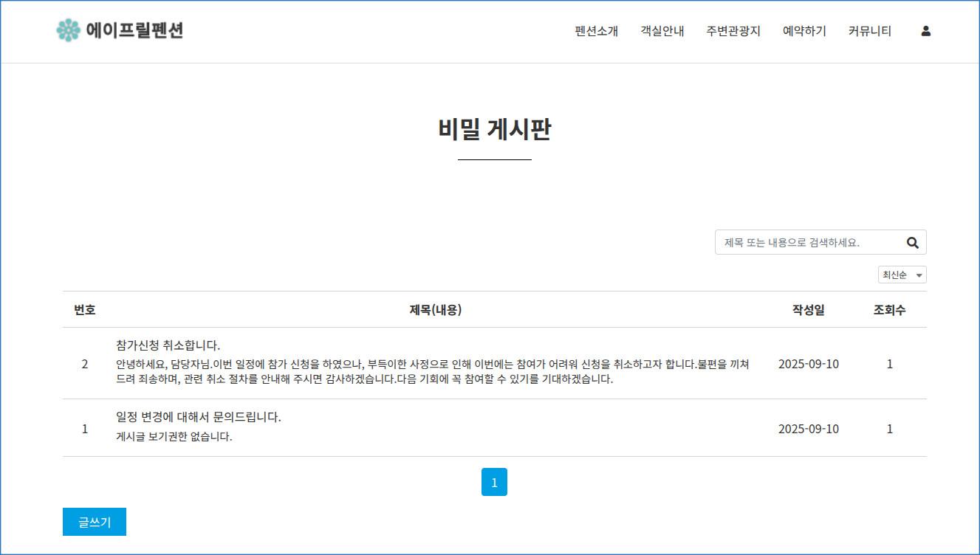Open the 예약하기 menu item

804,31
